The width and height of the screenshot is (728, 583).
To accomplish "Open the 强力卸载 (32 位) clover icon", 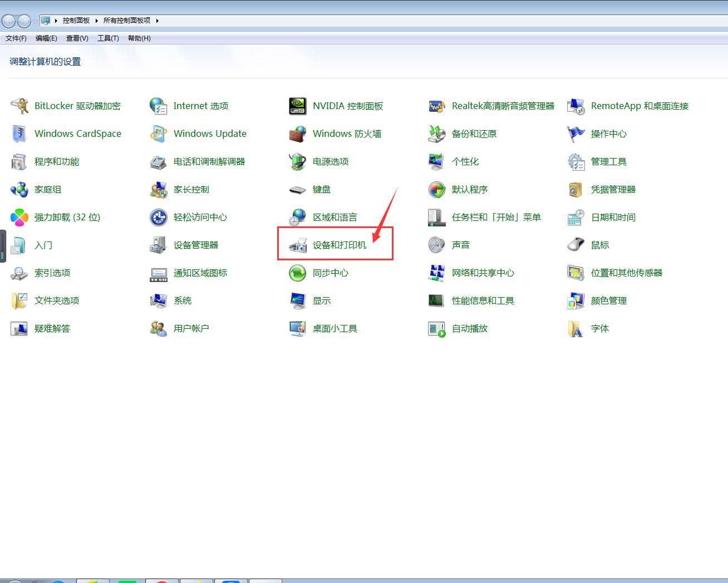I will point(19,217).
